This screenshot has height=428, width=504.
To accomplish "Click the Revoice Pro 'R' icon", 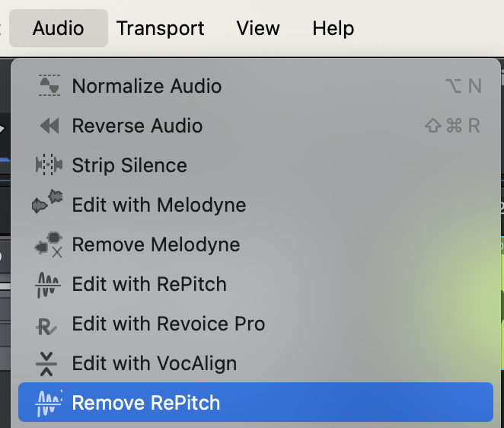I will click(x=49, y=325).
